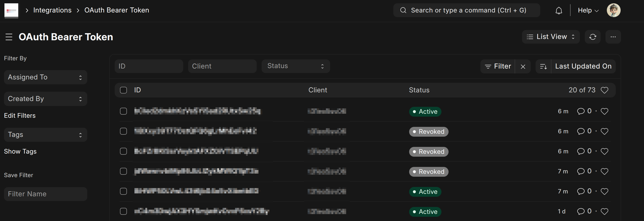Toggle sort direction icon beside Last Updated On
Screen dimensions: 644x221
543,67
